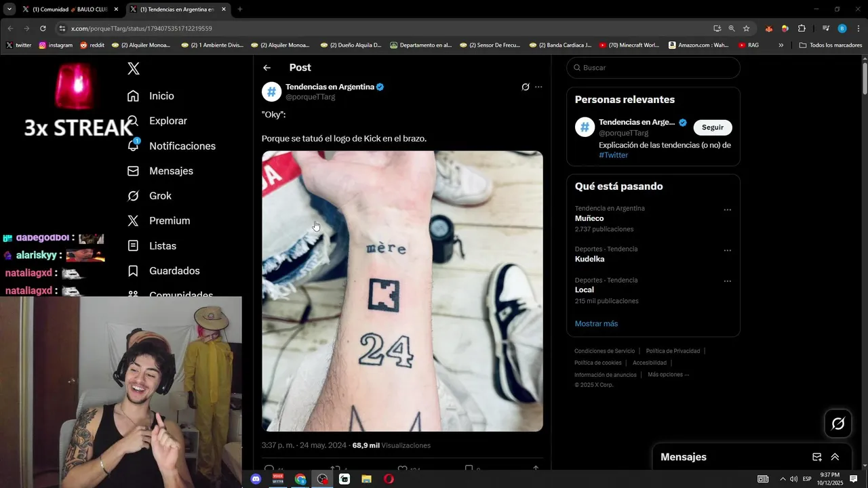
Task: Open the Muñeco trending topic
Action: click(x=589, y=218)
